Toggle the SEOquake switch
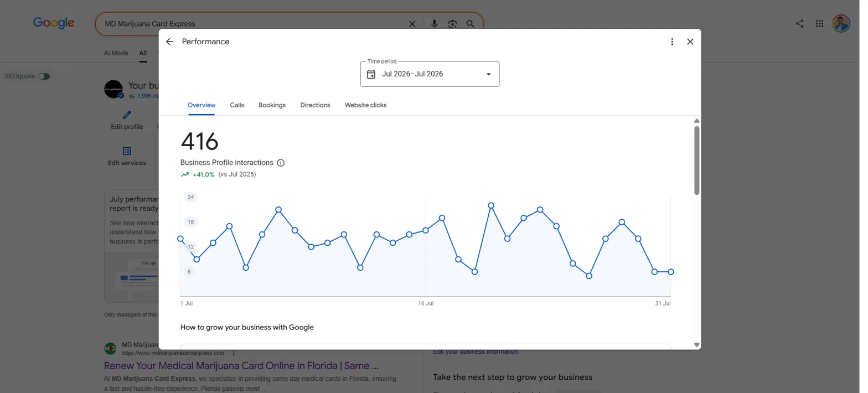Viewport: 868px width, 393px height. tap(44, 76)
